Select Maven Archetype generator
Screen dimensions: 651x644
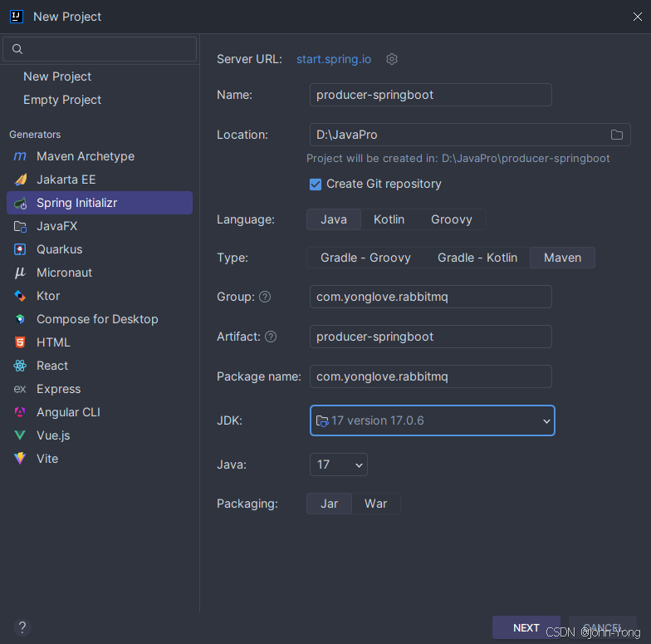point(100,156)
